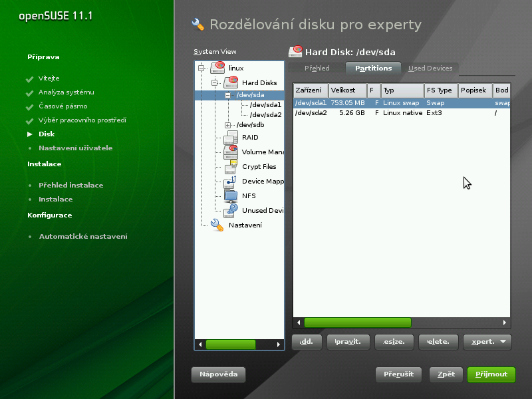532x399 pixels.
Task: Click the Vítejte step in sidebar
Action: point(49,78)
